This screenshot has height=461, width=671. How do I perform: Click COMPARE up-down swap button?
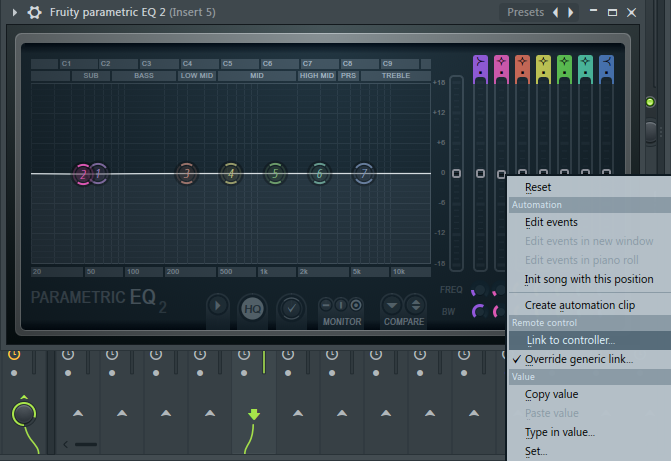tap(415, 305)
